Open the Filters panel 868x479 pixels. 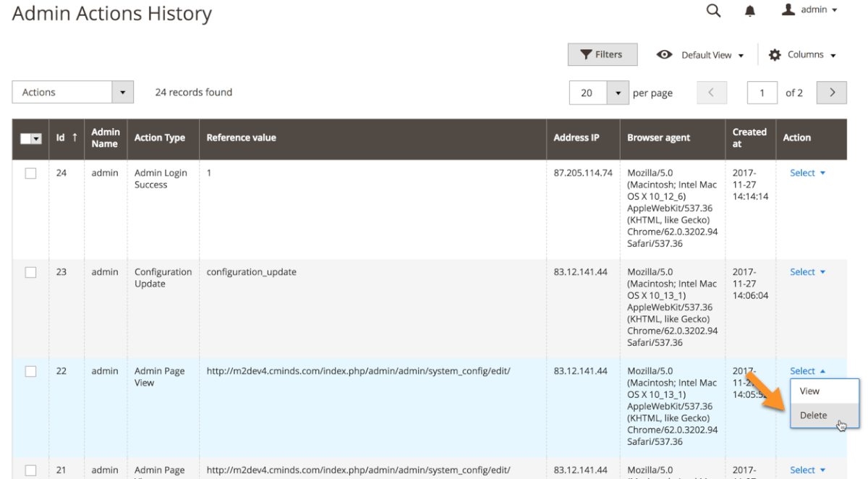click(x=602, y=55)
